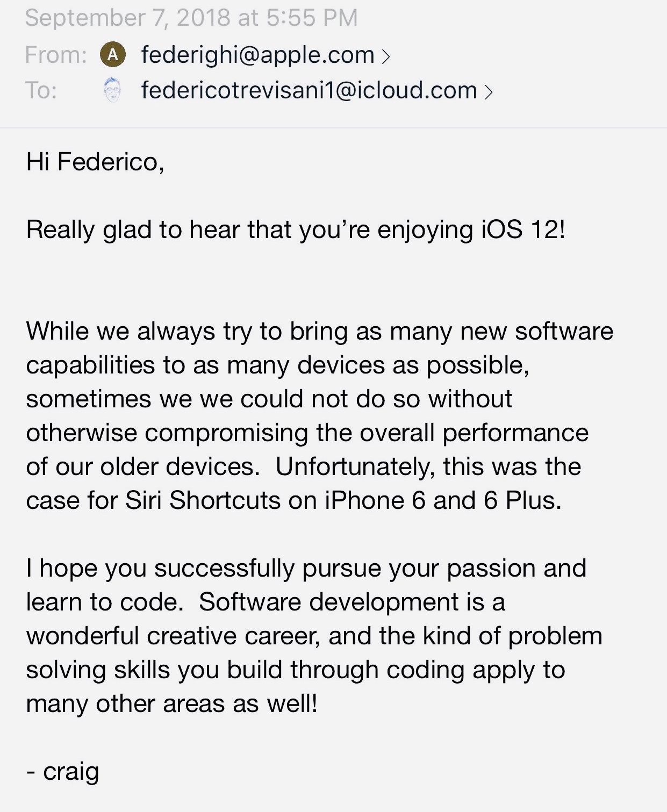The image size is (667, 812).
Task: Click the "I hope you successfully pursue" line
Action: [x=306, y=569]
